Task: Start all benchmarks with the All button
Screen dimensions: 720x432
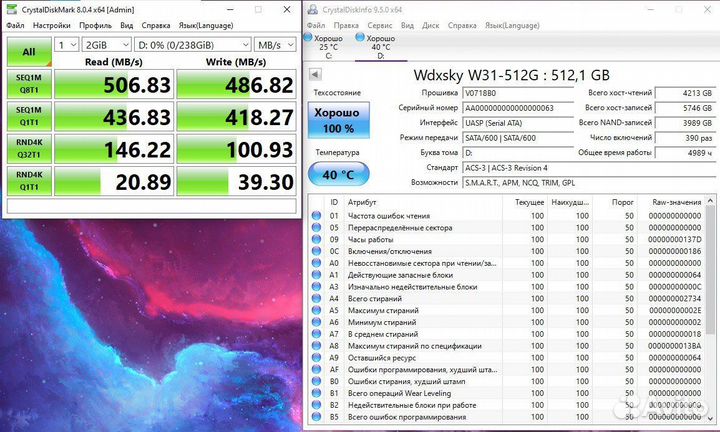Action: click(29, 52)
